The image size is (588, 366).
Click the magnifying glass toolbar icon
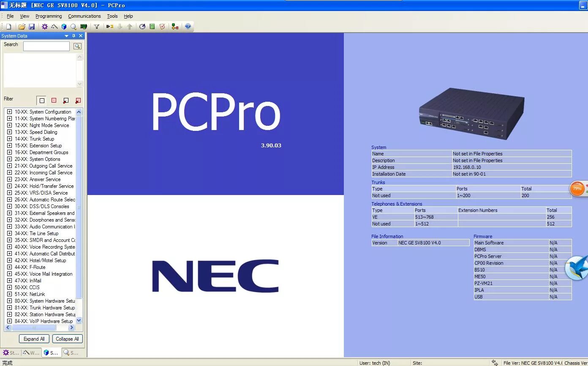coord(73,27)
